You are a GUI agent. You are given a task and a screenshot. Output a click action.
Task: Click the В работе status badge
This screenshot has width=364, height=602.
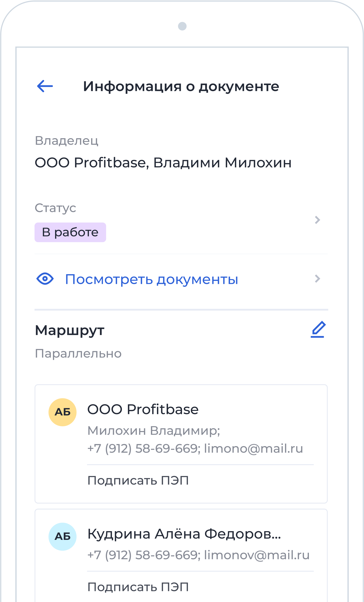click(70, 232)
